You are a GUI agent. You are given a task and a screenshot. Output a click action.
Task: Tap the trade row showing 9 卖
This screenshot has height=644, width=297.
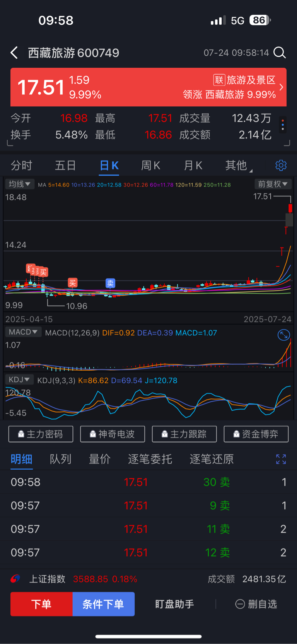pos(148,506)
